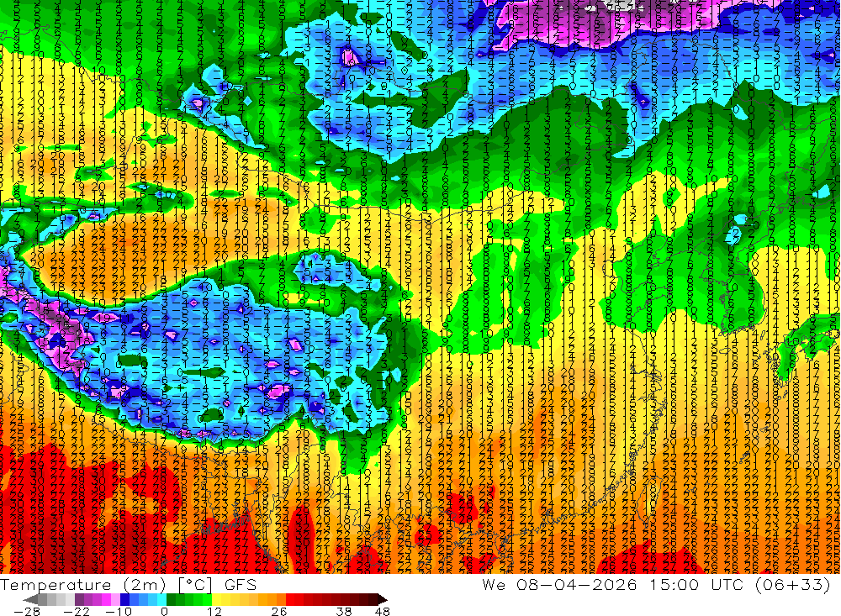Select the "[°C]" unit label
This screenshot has width=841, height=616.
click(x=195, y=585)
